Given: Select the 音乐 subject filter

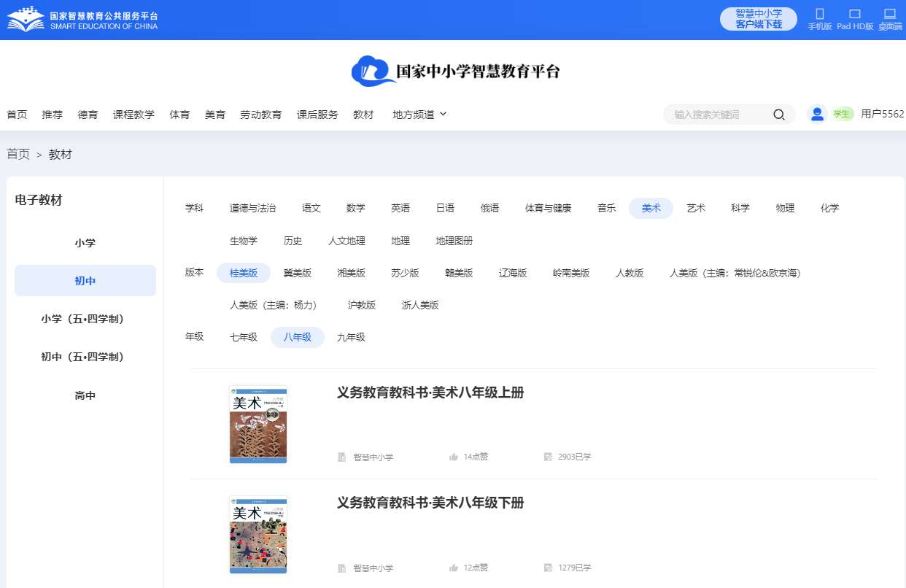Looking at the screenshot, I should pyautogui.click(x=606, y=208).
